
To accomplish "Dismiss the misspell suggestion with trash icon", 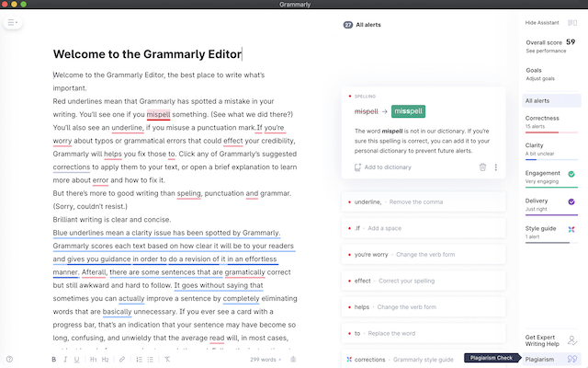I will (x=482, y=167).
